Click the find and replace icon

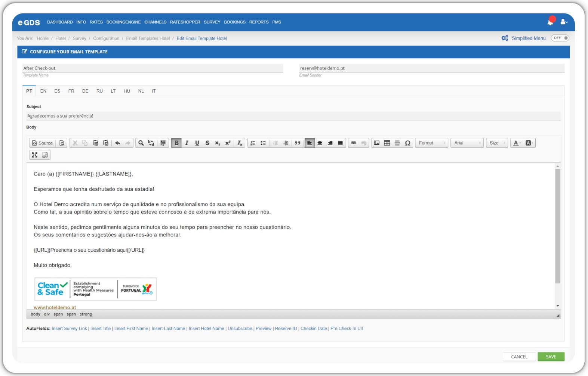[x=151, y=143]
